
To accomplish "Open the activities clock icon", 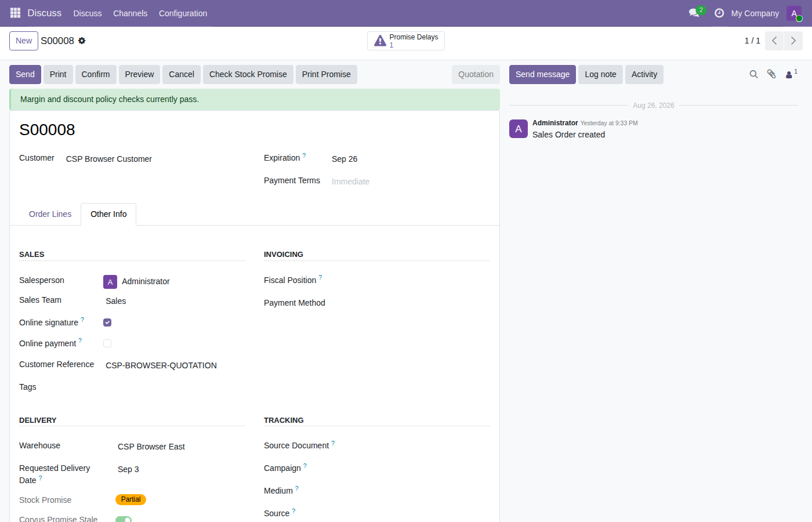I will [x=719, y=13].
